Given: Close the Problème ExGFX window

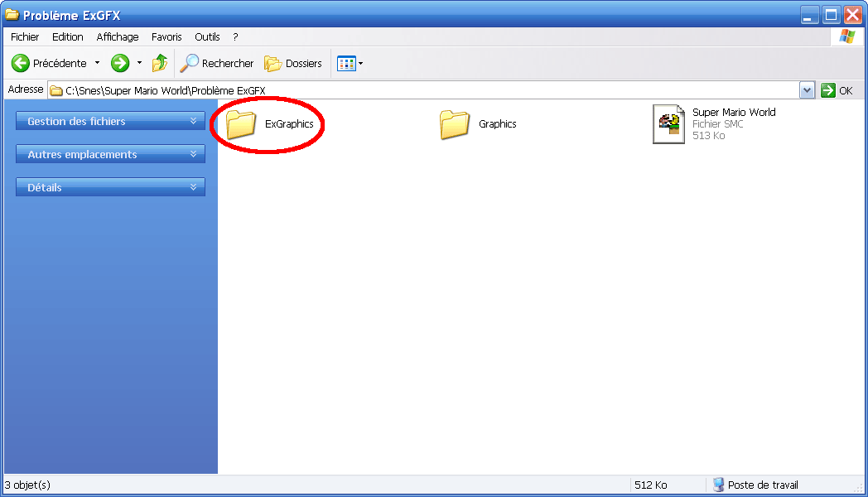Looking at the screenshot, I should (852, 15).
